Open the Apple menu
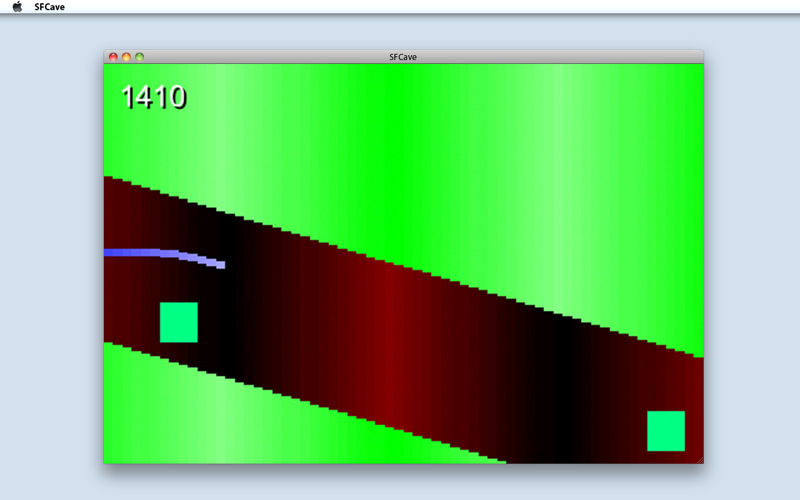800x500 pixels. [x=17, y=7]
